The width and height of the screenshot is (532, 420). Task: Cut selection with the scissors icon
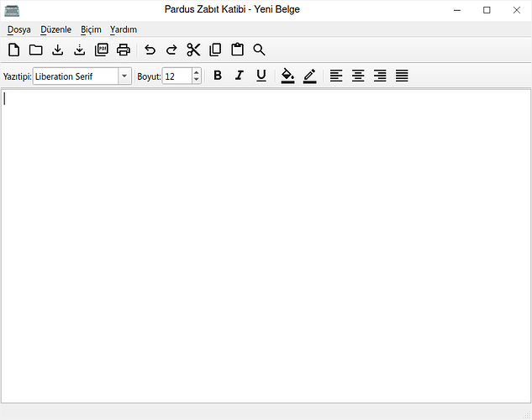[193, 50]
